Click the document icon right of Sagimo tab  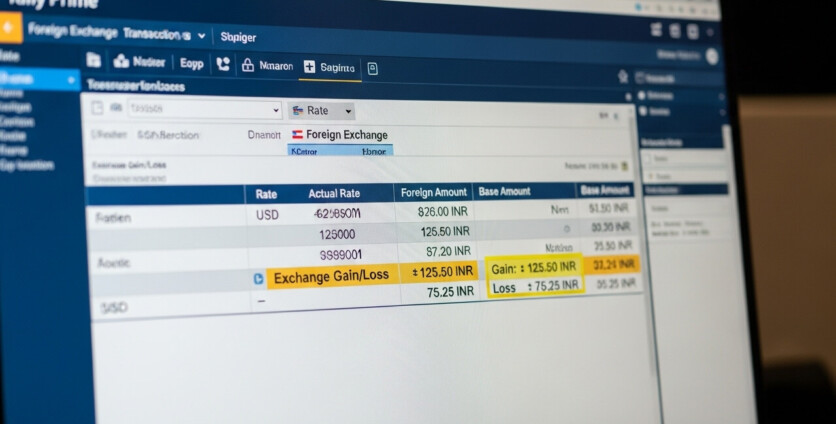tap(373, 69)
